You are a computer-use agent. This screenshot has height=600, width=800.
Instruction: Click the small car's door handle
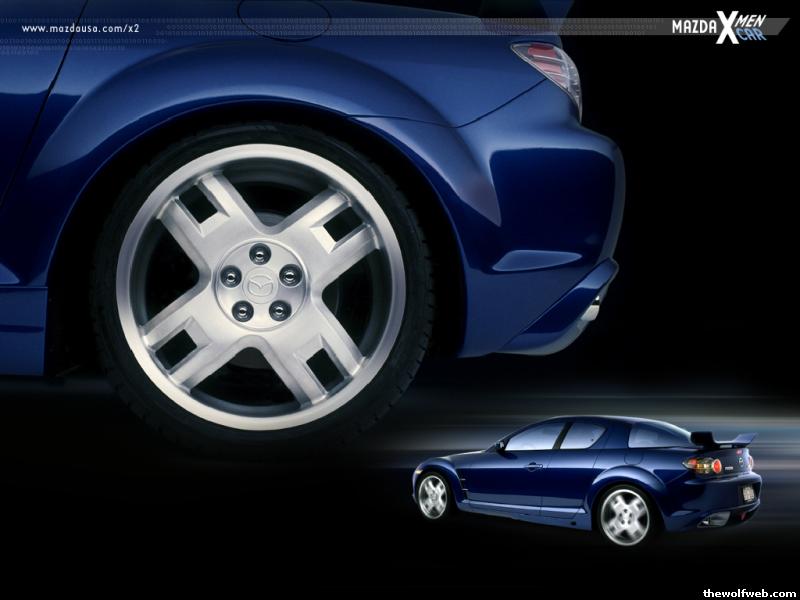[x=533, y=467]
